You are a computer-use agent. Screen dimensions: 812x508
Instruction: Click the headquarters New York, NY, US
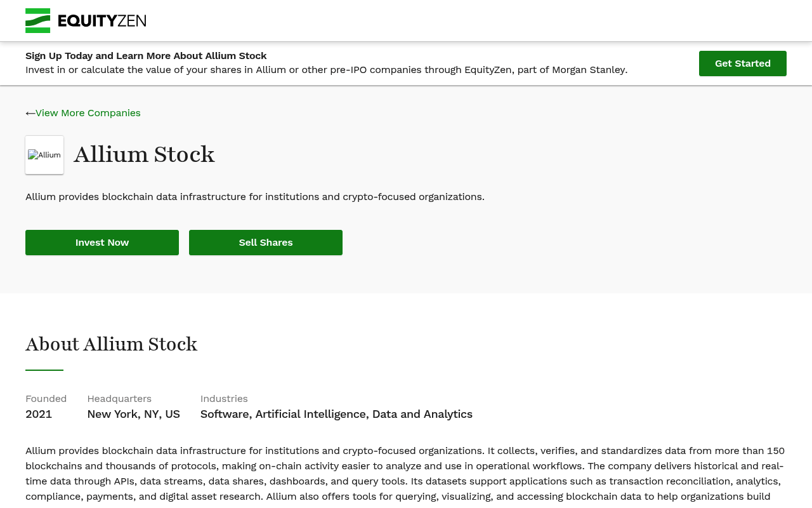point(134,414)
